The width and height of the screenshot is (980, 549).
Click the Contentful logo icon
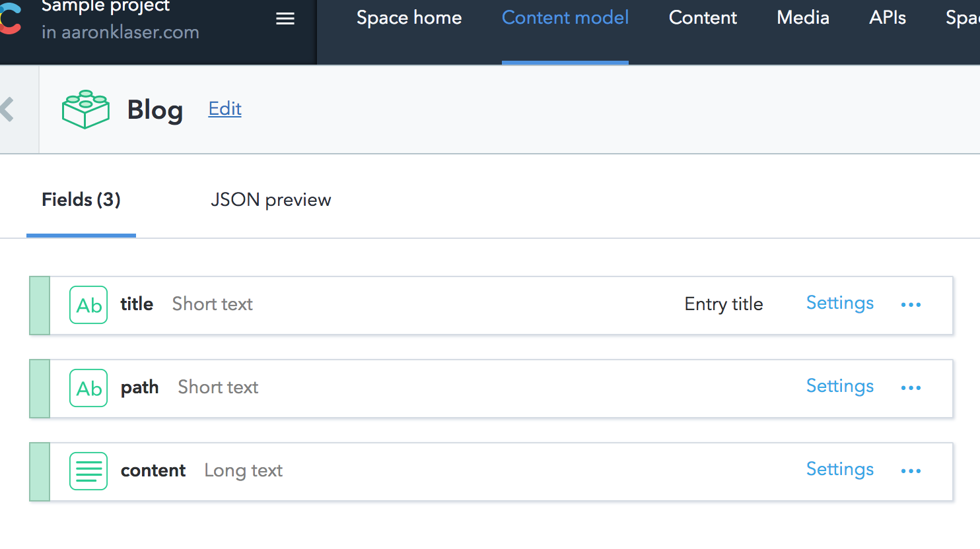click(x=9, y=20)
